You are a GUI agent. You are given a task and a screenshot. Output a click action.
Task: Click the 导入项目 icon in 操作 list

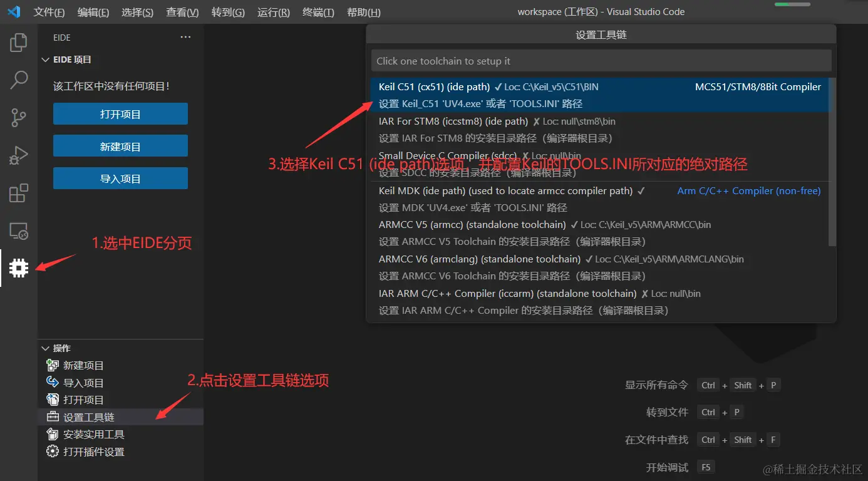coord(53,383)
